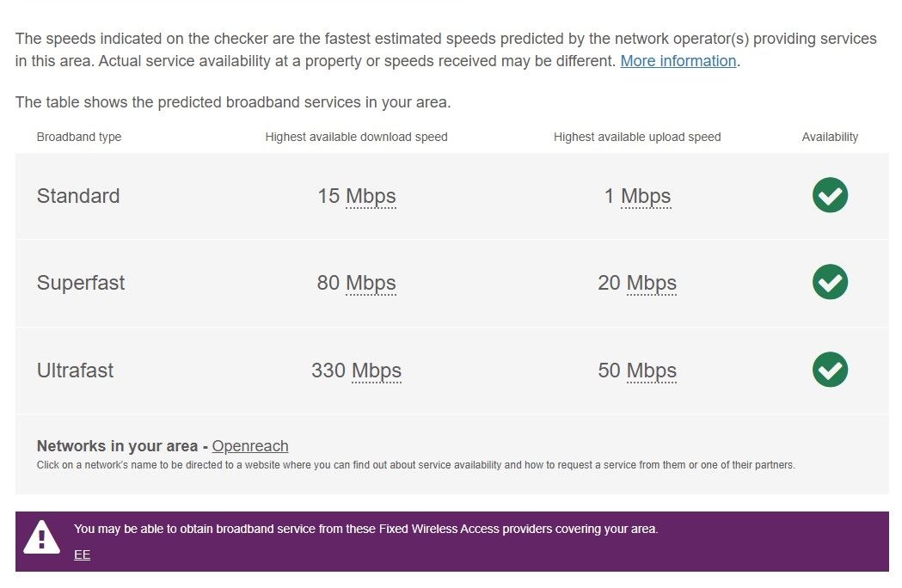Click the Ultrafast availability checkmark icon
The image size is (902, 588).
click(x=830, y=370)
